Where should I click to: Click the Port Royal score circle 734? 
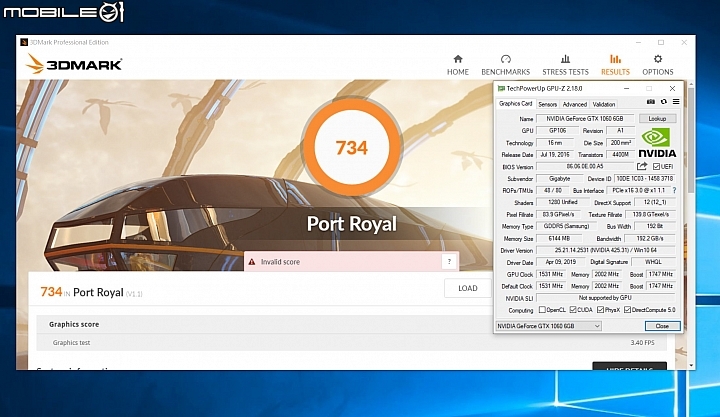352,147
